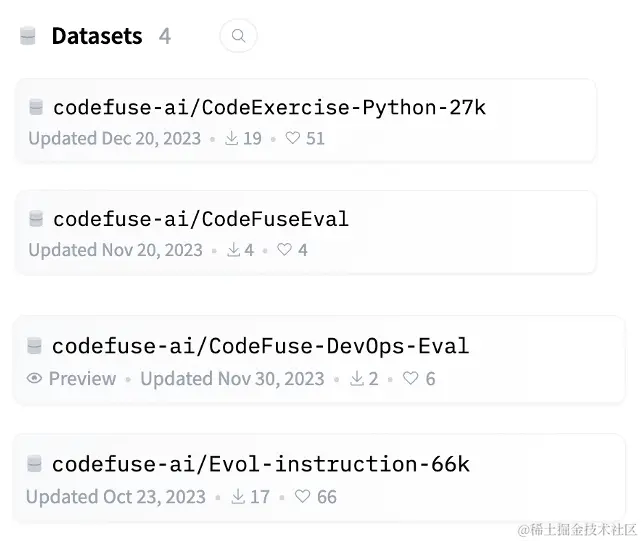Click the dataset icon beside CodeFuseEval

coord(36,219)
